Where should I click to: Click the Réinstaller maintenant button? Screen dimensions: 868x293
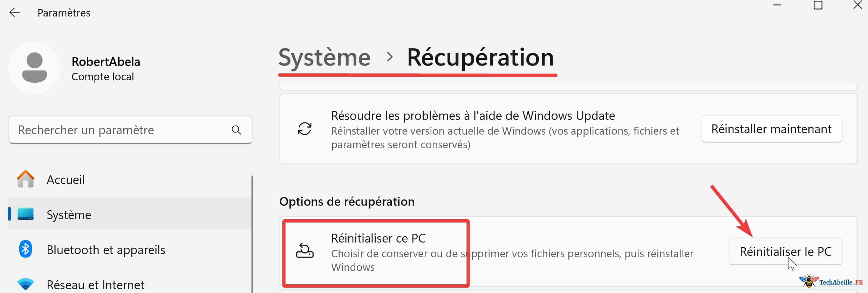pos(771,129)
